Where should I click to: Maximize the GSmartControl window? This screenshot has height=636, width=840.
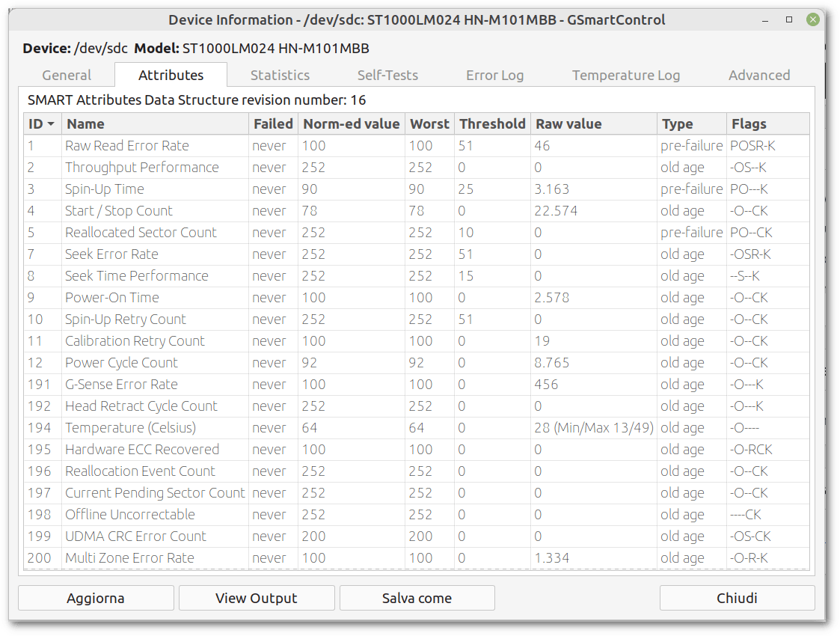(789, 19)
